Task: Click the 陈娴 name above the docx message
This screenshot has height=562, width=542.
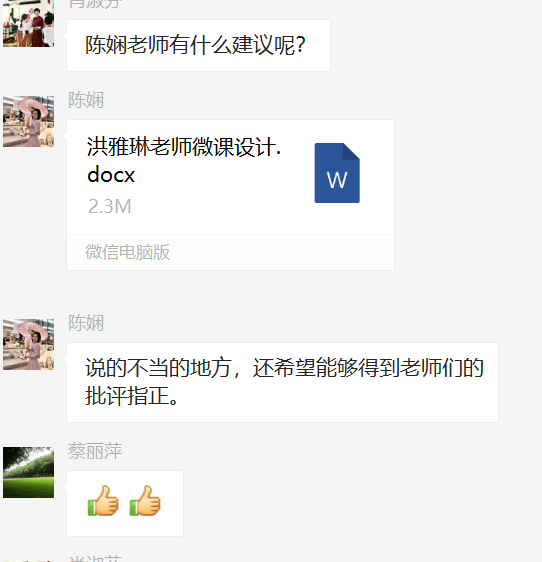Action: pos(86,100)
